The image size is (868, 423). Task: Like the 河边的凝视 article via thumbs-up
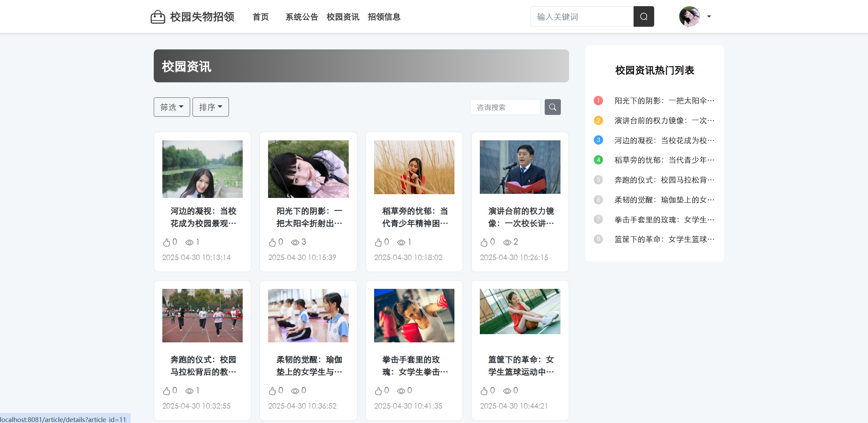point(166,243)
